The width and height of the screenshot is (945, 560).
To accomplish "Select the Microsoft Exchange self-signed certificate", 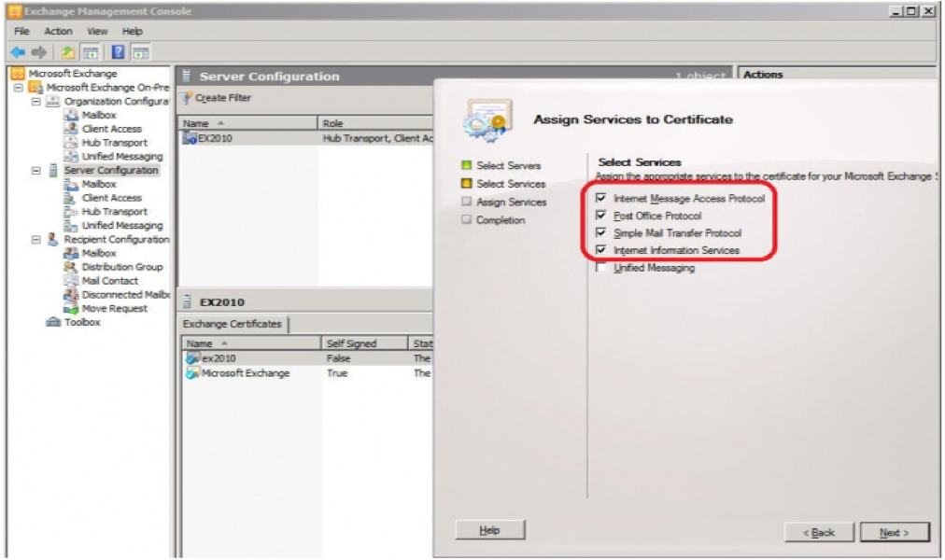I will (246, 373).
